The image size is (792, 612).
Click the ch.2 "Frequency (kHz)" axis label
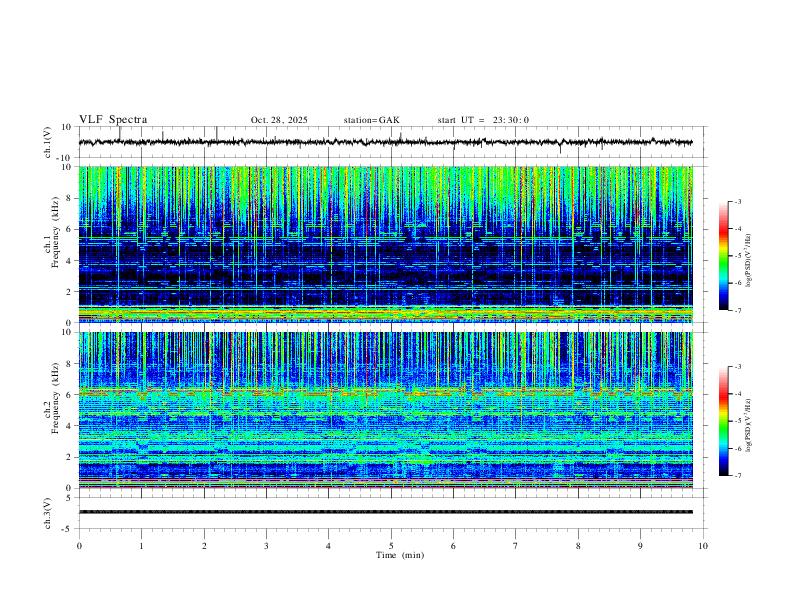click(55, 397)
